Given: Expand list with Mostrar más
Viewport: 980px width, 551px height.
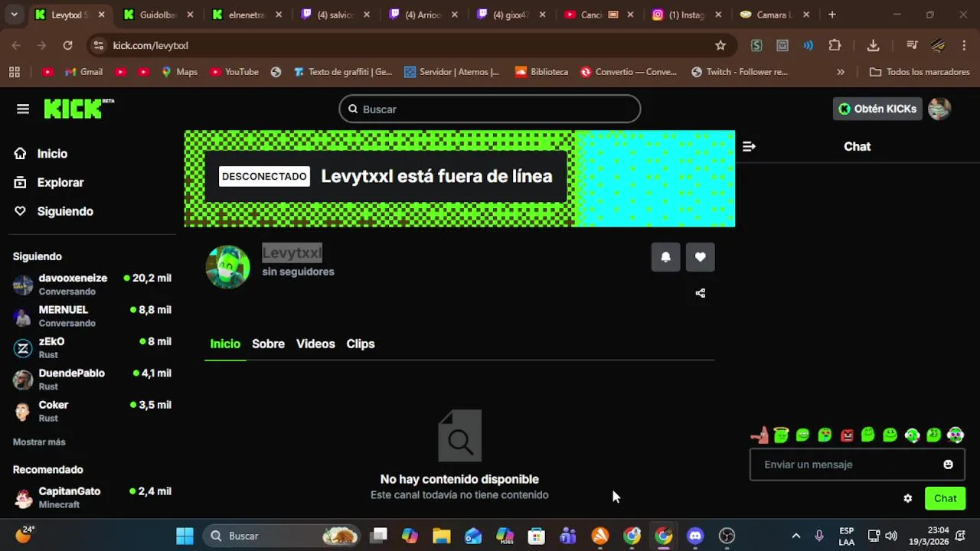Looking at the screenshot, I should pos(39,442).
